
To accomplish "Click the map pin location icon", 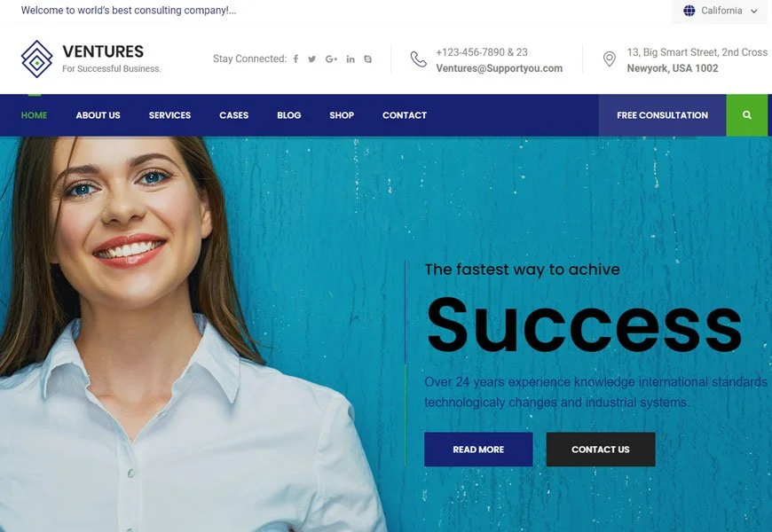I will tap(609, 59).
